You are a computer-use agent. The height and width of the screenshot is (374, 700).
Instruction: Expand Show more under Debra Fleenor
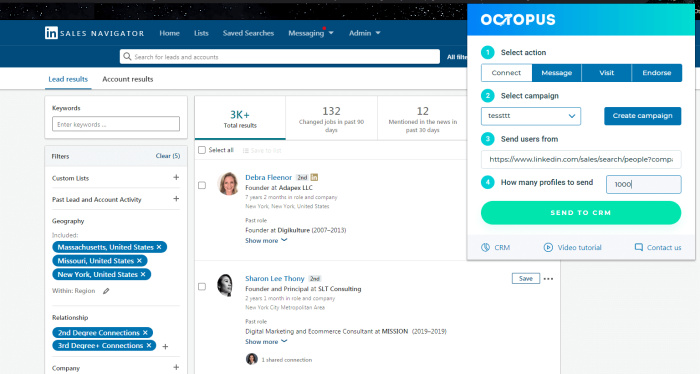tap(266, 241)
